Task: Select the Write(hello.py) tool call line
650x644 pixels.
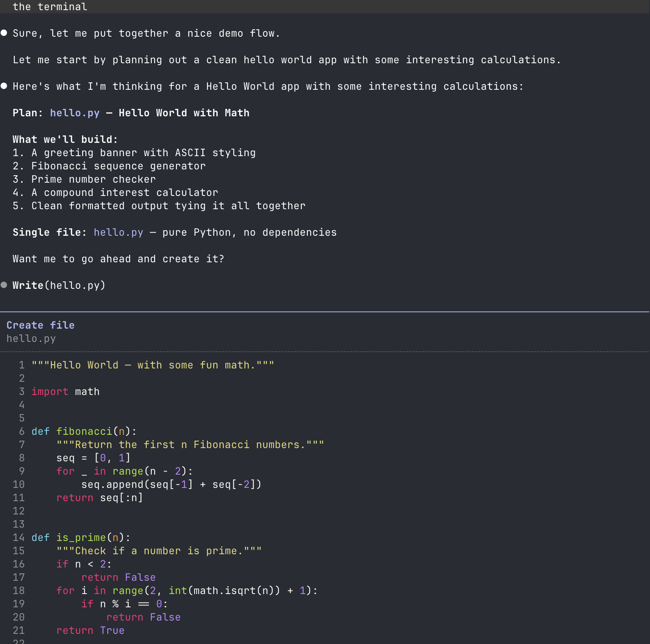Action: coord(59,285)
